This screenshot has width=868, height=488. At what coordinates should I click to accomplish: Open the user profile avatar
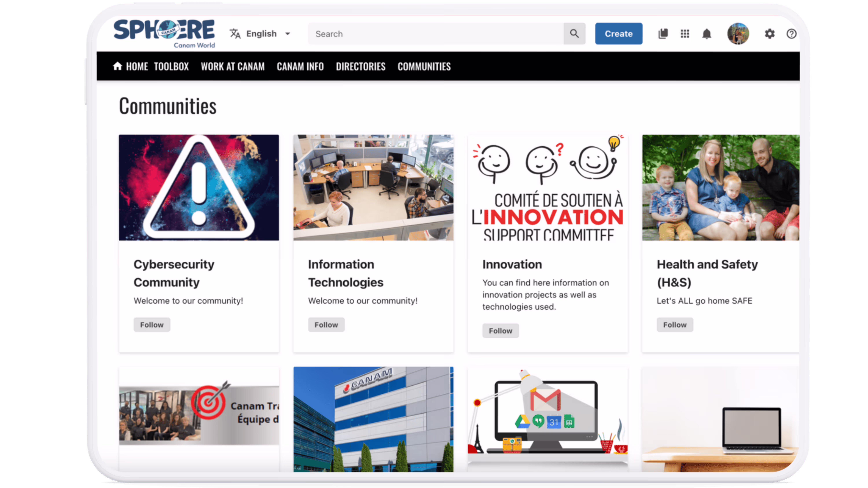click(x=738, y=34)
